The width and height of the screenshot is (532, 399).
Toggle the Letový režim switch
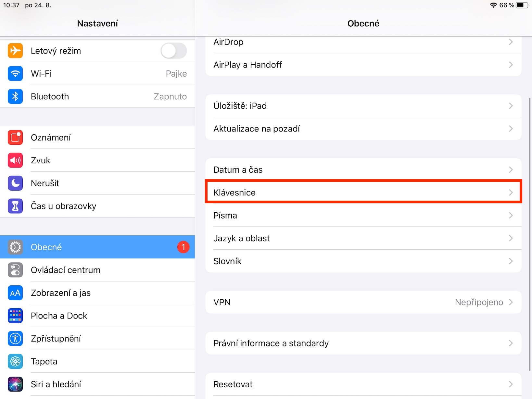[173, 51]
